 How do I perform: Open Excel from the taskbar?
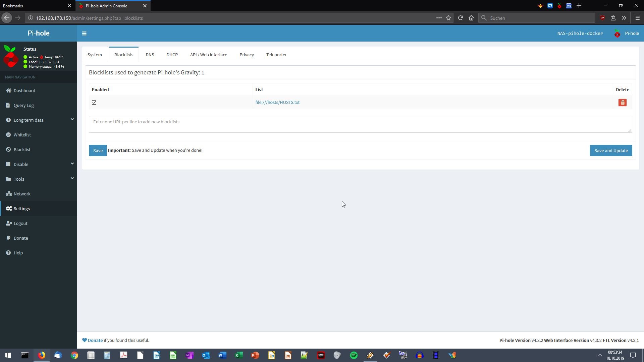[239, 355]
